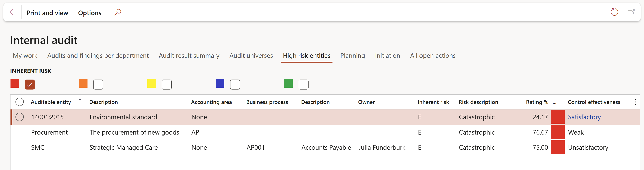Toggle the select-all rows circle in header
Viewport: 644px width, 170px height.
pos(20,102)
